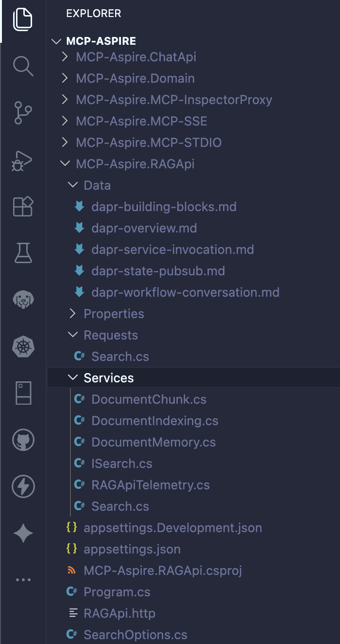The height and width of the screenshot is (644, 340).
Task: Open the Explorer view in activity bar
Action: point(23,19)
